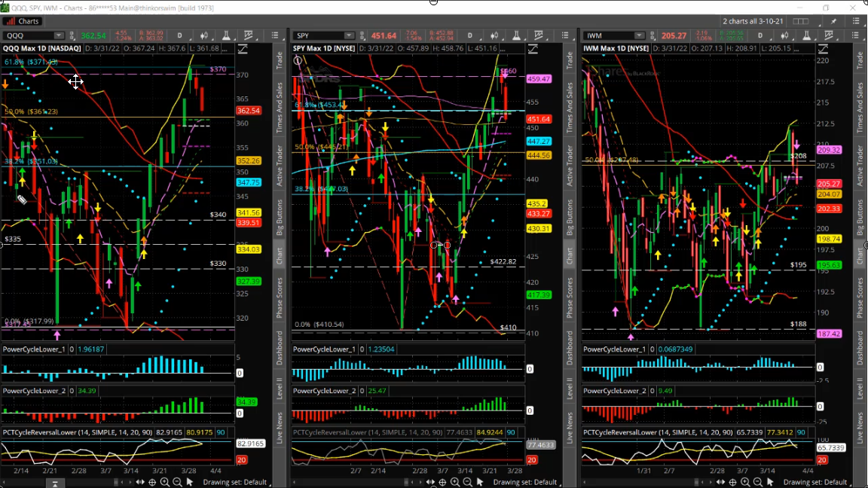Click SPY PowerCycleLower_2 study label
This screenshot has height=488, width=868.
pos(325,391)
